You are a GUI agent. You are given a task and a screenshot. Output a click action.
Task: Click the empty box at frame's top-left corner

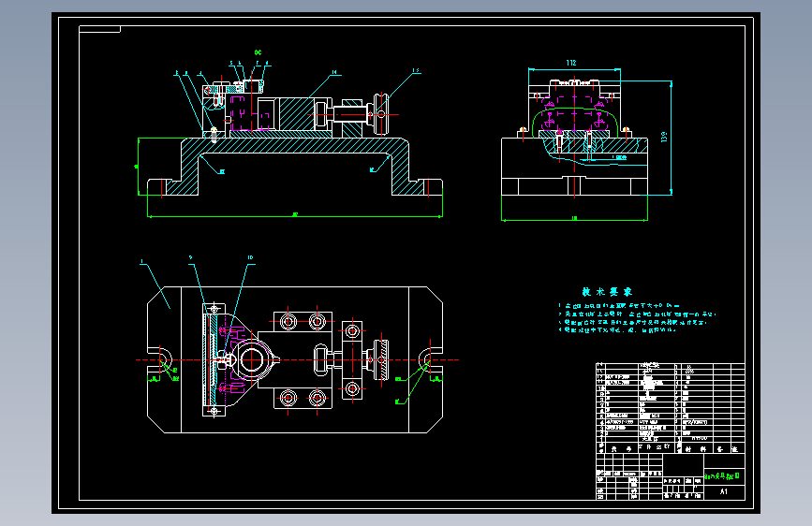tap(99, 29)
